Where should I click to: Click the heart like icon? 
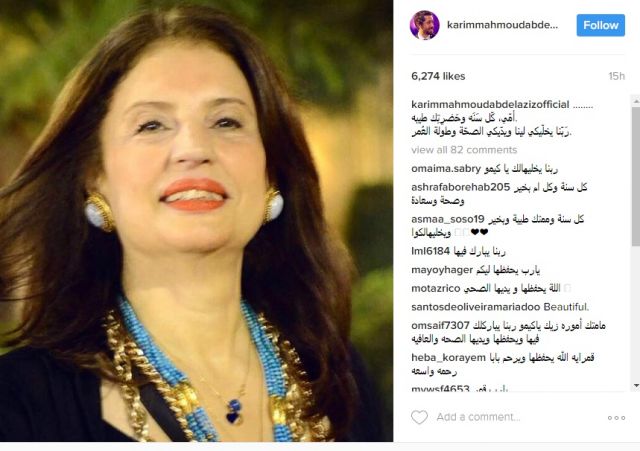coord(419,417)
